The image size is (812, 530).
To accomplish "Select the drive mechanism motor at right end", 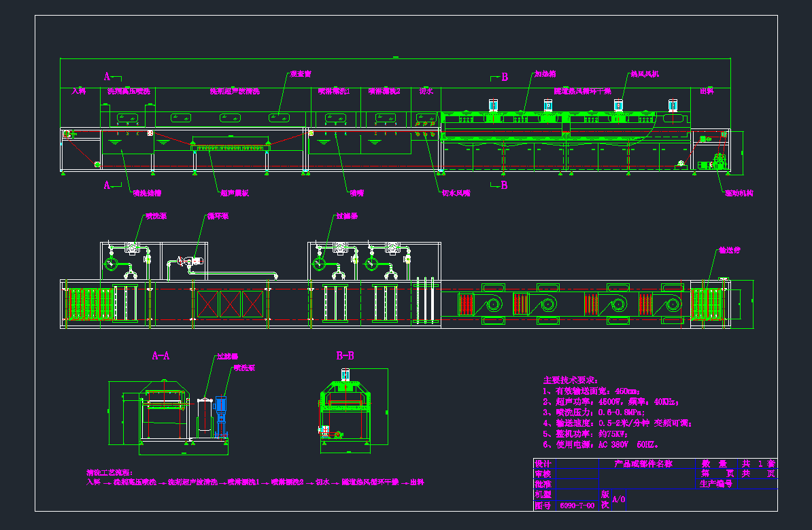I will (x=718, y=162).
